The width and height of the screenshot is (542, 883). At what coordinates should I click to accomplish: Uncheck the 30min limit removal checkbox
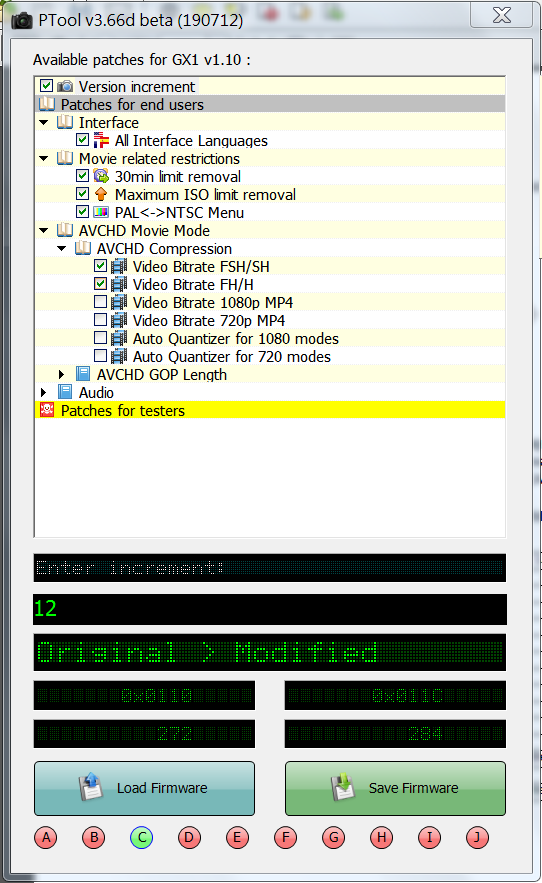point(82,176)
